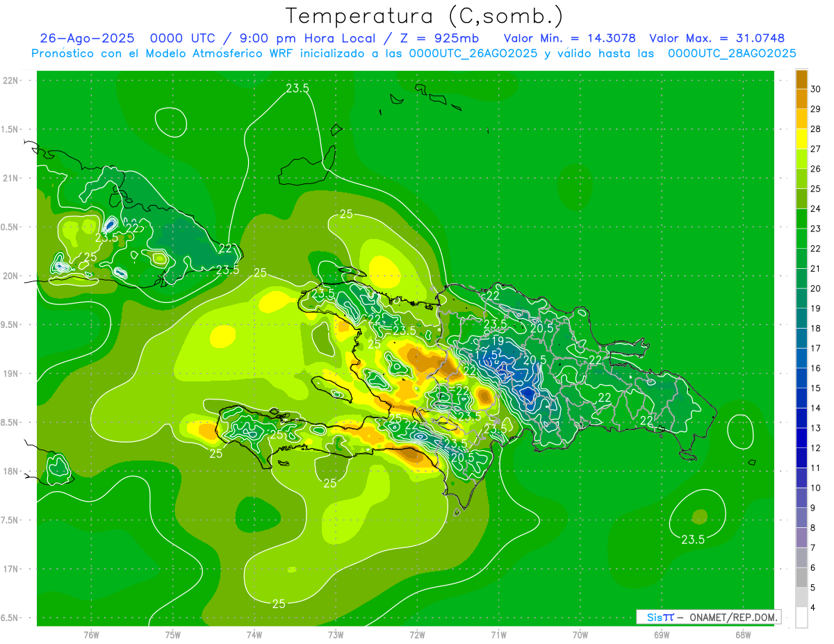
Task: Click the longitude axis label '70W'
Action: (580, 634)
